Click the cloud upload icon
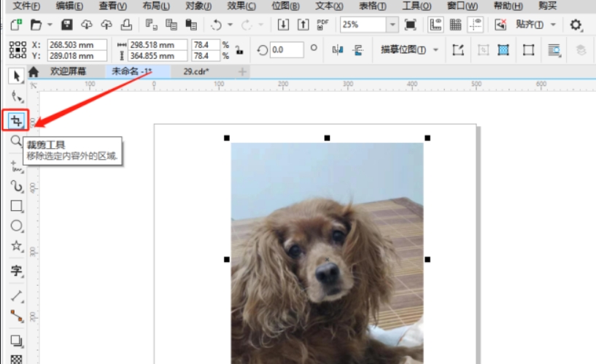 [107, 25]
